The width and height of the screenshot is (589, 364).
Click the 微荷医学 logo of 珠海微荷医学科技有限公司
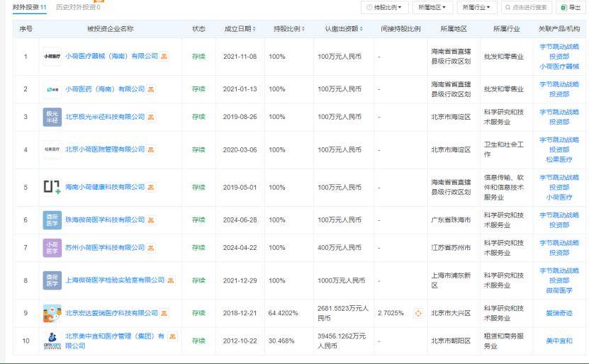[x=52, y=220]
